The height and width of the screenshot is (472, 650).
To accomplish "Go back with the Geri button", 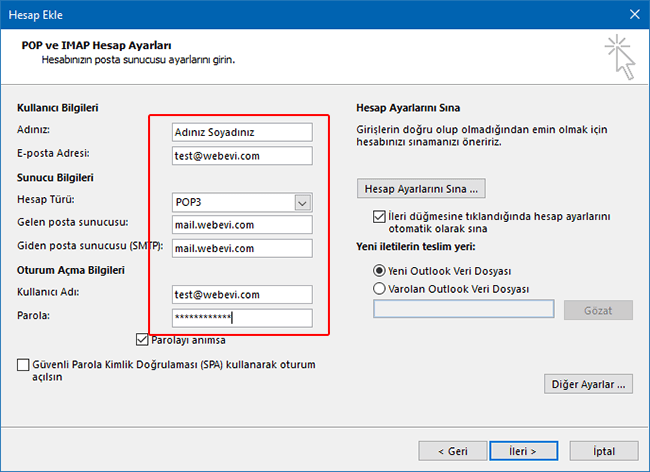I will [453, 450].
